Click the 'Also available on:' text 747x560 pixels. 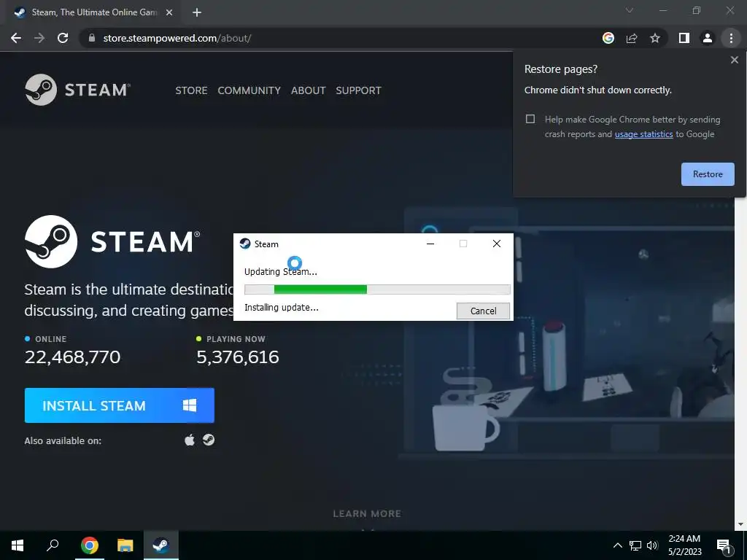pyautogui.click(x=63, y=441)
